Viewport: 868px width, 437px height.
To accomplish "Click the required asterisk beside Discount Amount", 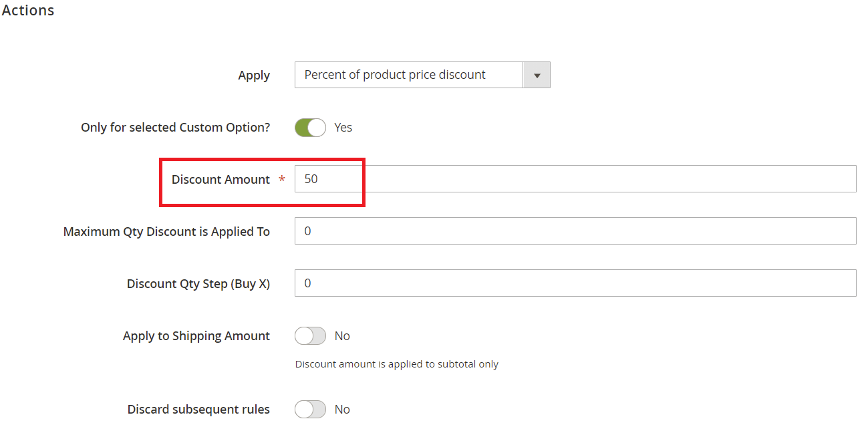I will 281,179.
